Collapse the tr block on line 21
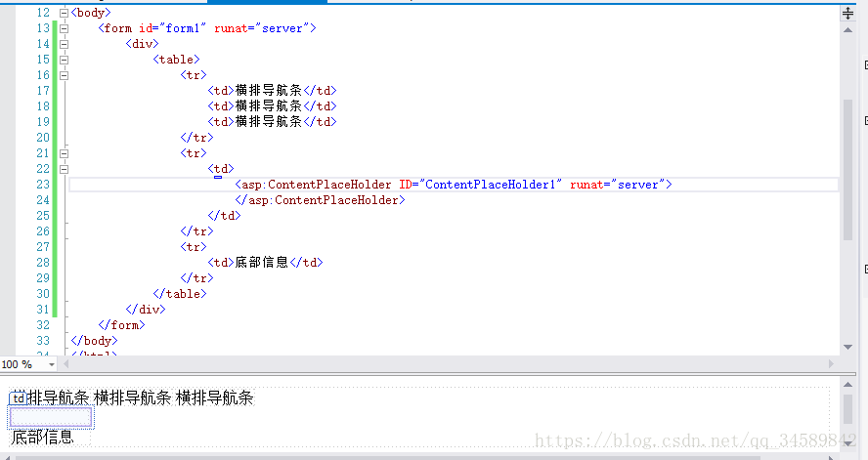 click(x=64, y=153)
